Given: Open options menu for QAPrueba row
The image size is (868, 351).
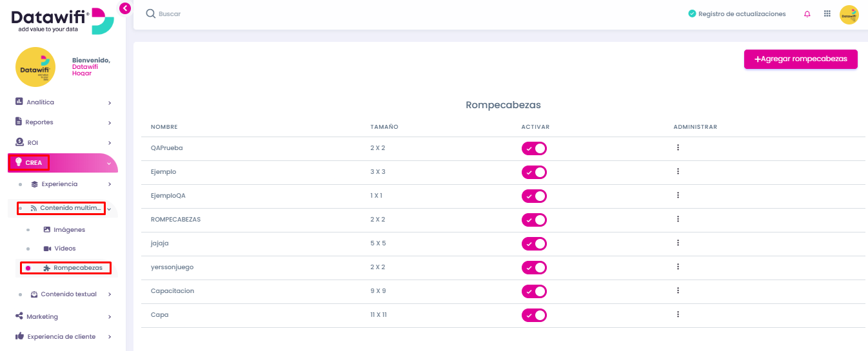Looking at the screenshot, I should [x=678, y=147].
